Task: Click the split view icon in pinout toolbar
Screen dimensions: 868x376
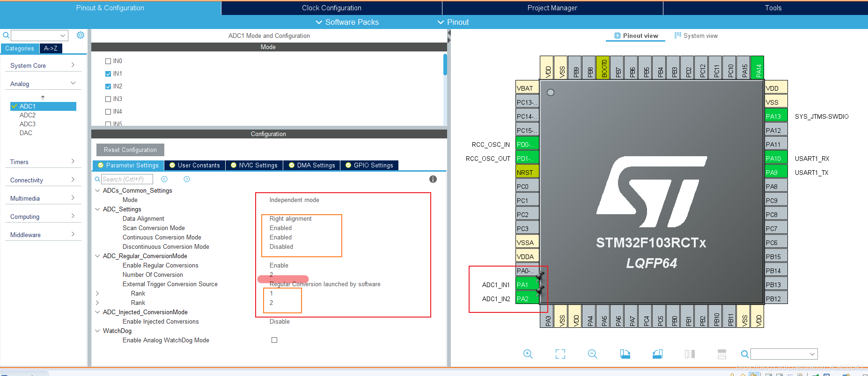Action: 690,354
